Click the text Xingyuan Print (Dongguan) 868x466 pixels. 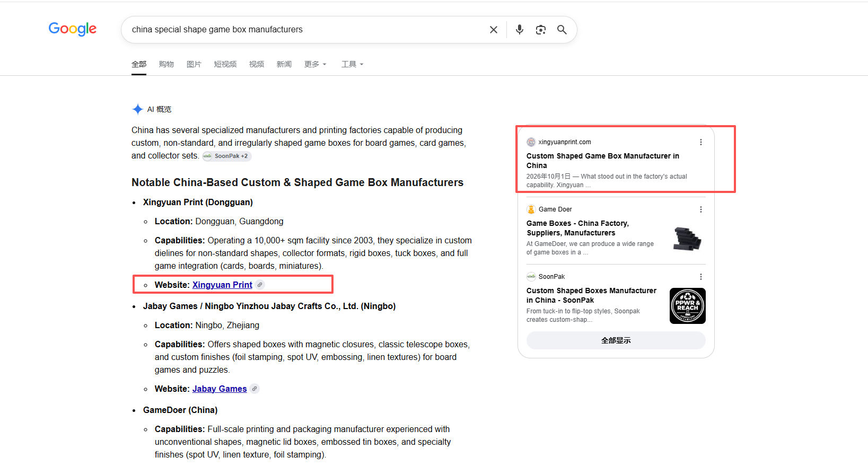(x=198, y=202)
